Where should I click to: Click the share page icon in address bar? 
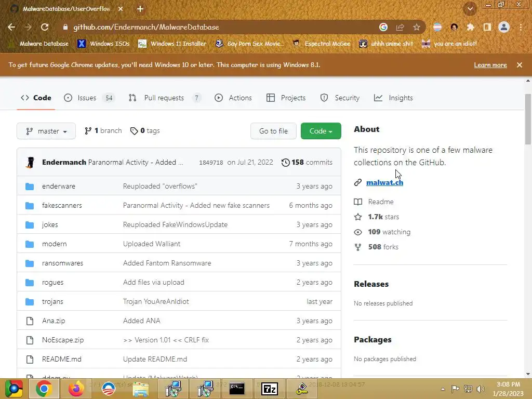(x=400, y=27)
